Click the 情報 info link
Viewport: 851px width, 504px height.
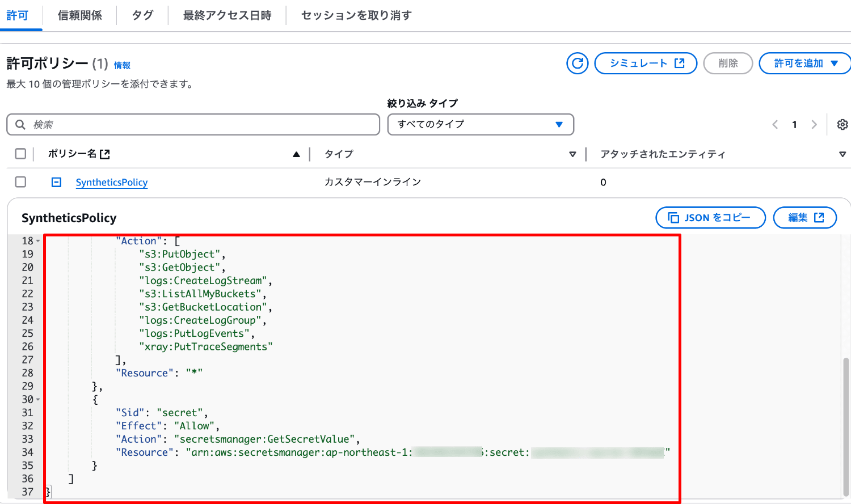tap(122, 65)
